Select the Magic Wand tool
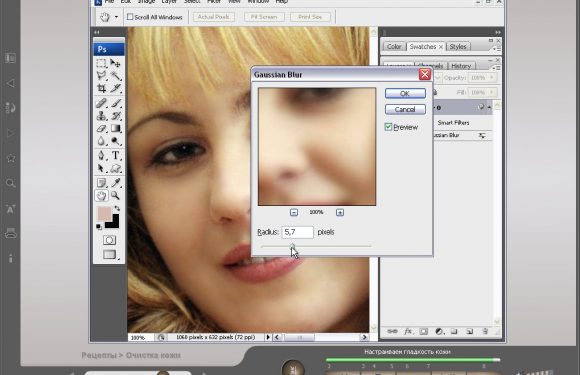Image resolution: width=580 pixels, height=375 pixels. 116,76
